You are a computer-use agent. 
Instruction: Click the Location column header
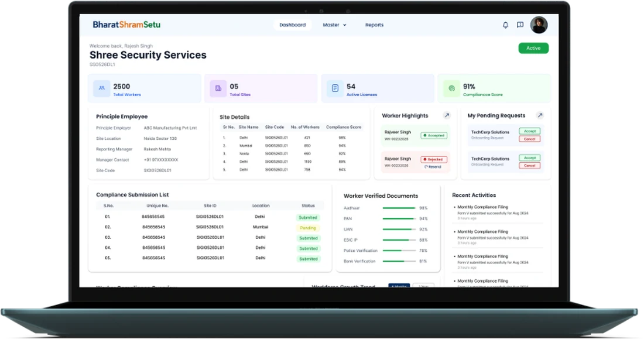click(x=261, y=206)
